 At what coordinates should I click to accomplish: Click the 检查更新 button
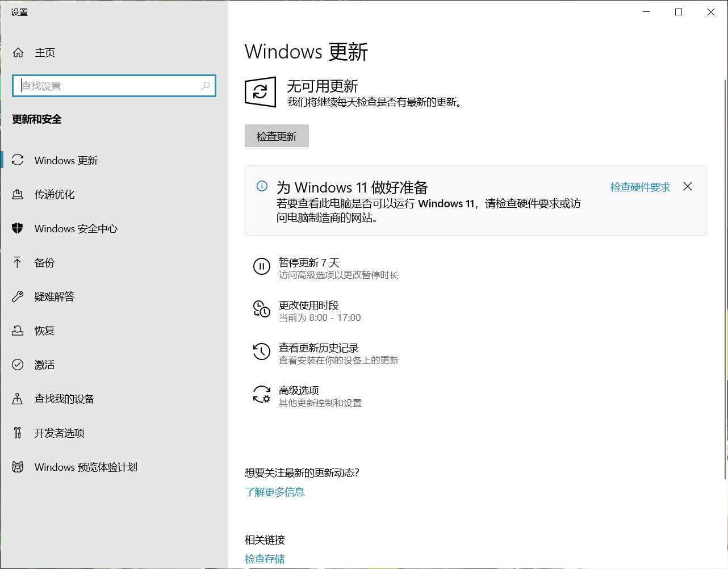coord(277,136)
